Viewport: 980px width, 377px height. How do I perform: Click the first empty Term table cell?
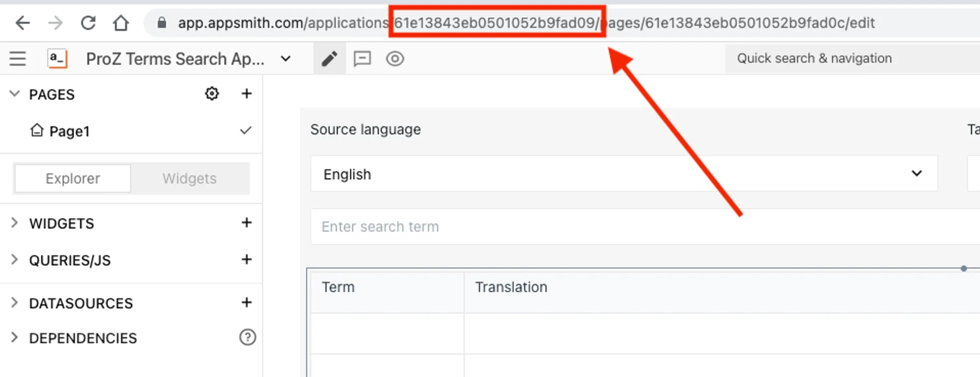387,333
